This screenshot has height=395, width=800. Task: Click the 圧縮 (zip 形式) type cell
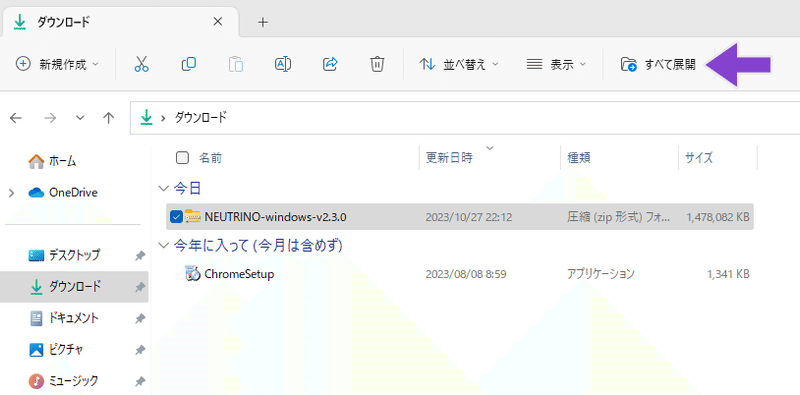618,217
